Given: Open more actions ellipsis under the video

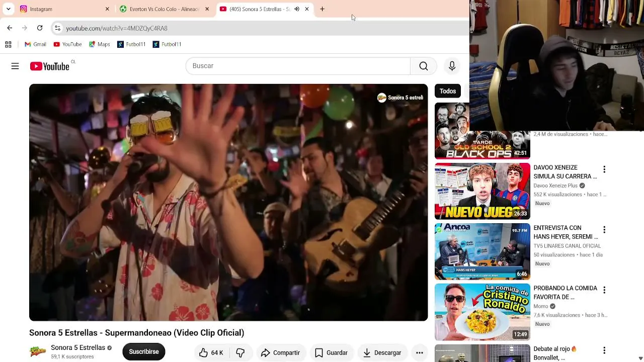Looking at the screenshot, I should [420, 352].
